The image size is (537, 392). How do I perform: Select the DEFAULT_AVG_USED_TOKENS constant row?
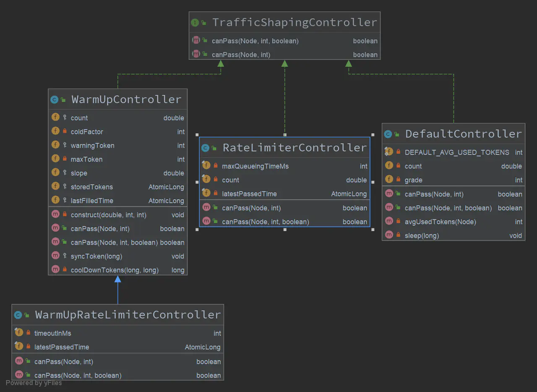(454, 152)
